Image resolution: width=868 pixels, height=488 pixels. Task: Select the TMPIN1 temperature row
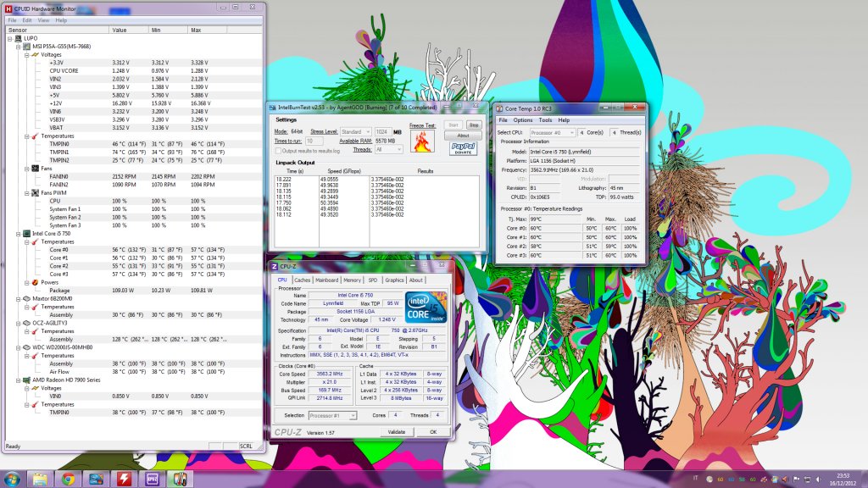[133, 152]
